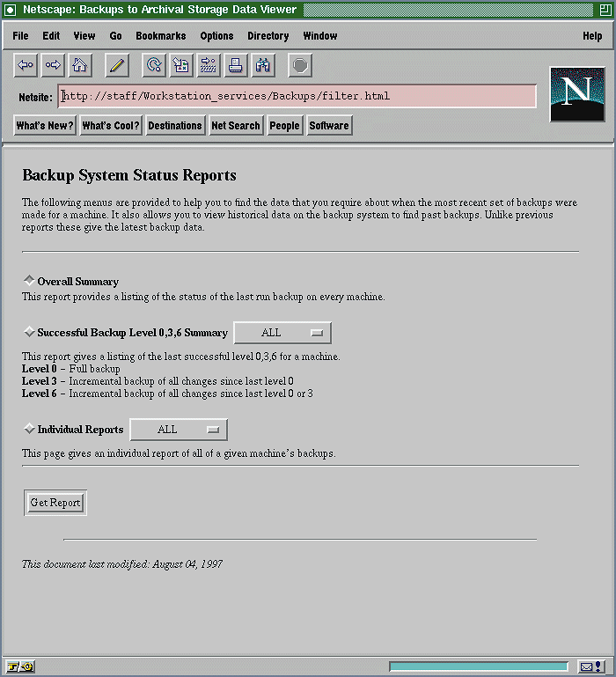Click the Back arrow toolbar button

(x=26, y=65)
